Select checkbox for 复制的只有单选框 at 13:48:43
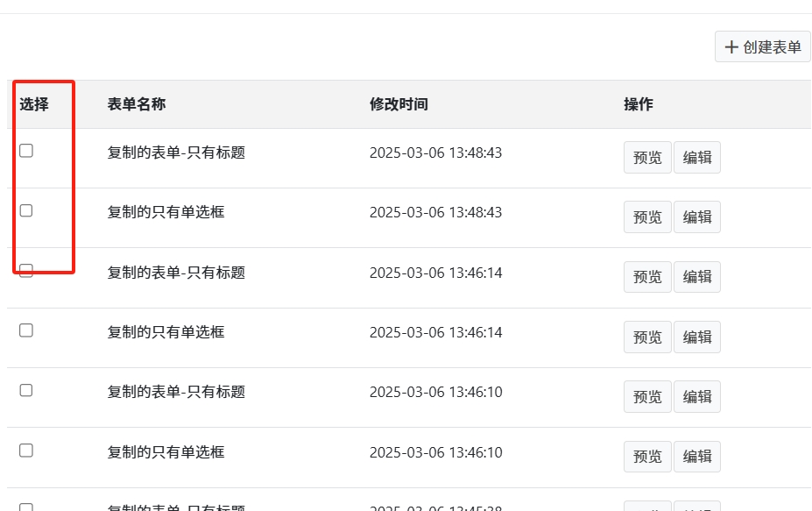 [x=26, y=210]
